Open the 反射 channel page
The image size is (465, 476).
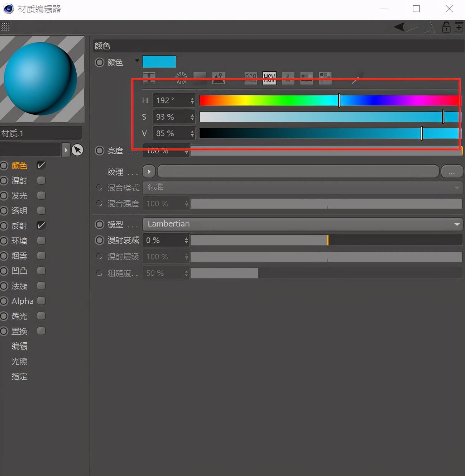[x=19, y=226]
